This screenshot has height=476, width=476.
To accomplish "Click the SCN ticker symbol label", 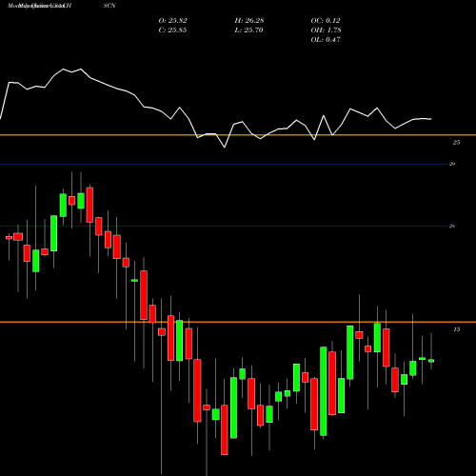I will coord(109,6).
